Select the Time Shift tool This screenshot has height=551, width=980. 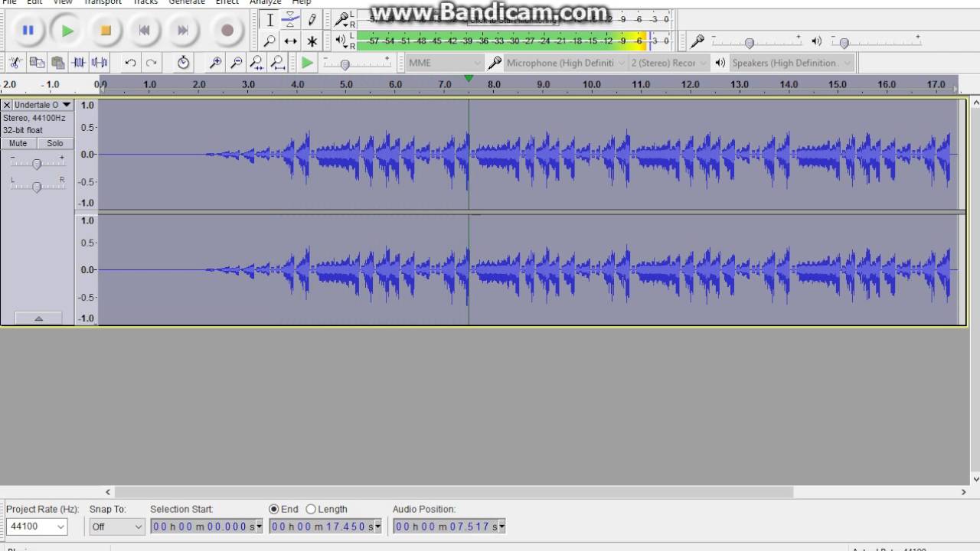pos(291,41)
